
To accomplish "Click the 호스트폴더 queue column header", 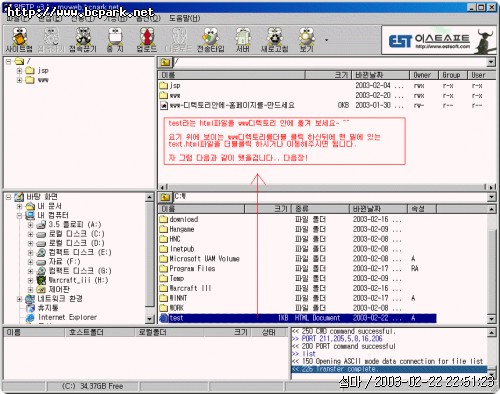I will pyautogui.click(x=99, y=332).
